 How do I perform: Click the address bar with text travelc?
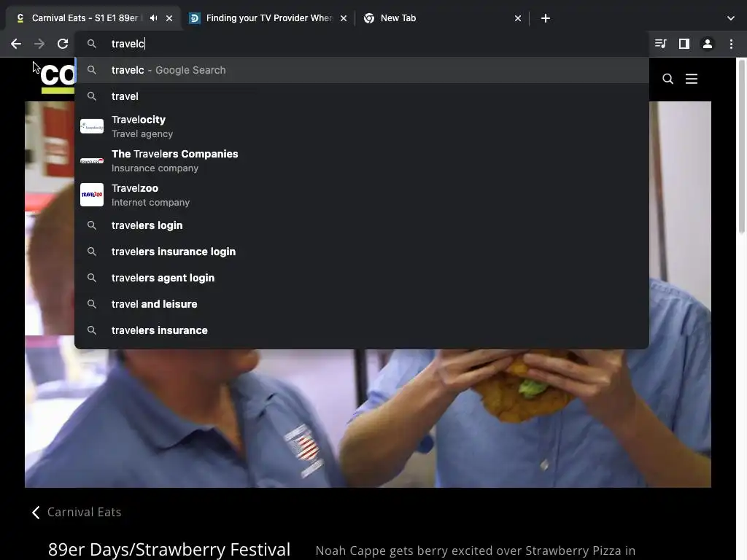[362, 44]
